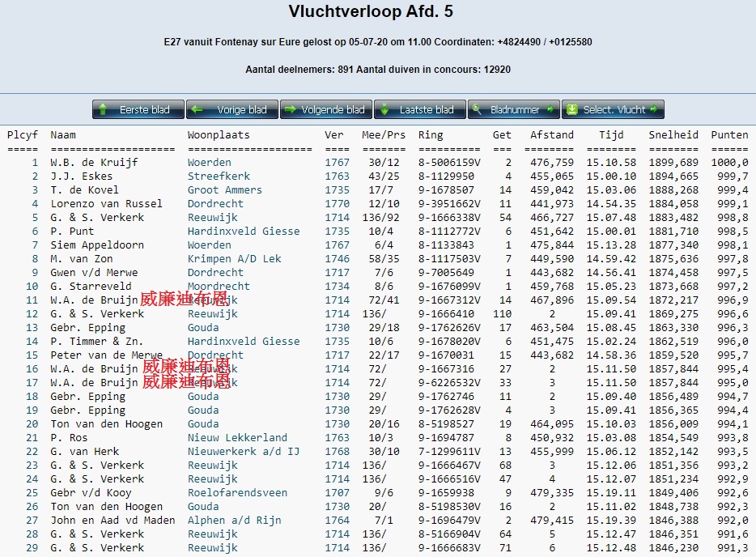
Task: Open the club number 1707 link
Action: [x=337, y=493]
